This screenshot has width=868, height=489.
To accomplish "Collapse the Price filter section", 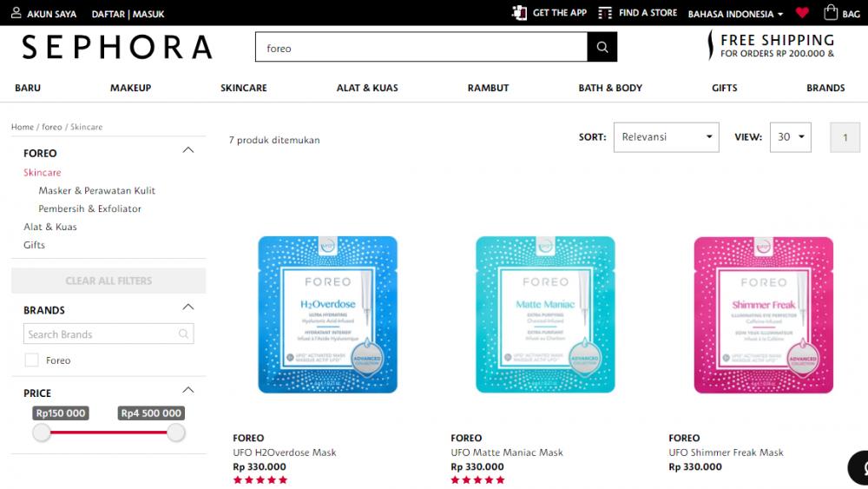I will pyautogui.click(x=188, y=391).
